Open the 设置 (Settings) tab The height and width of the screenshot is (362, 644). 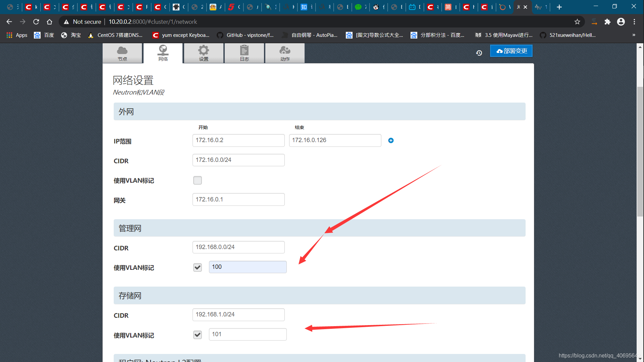point(204,53)
